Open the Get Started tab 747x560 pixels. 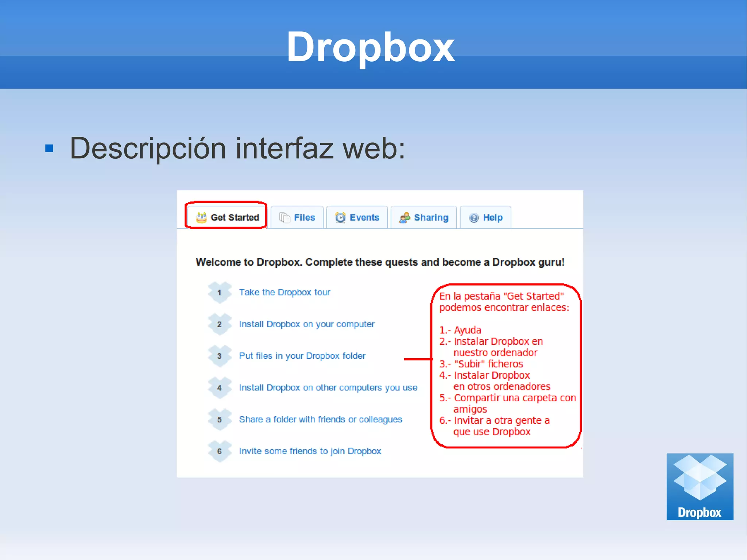(227, 217)
